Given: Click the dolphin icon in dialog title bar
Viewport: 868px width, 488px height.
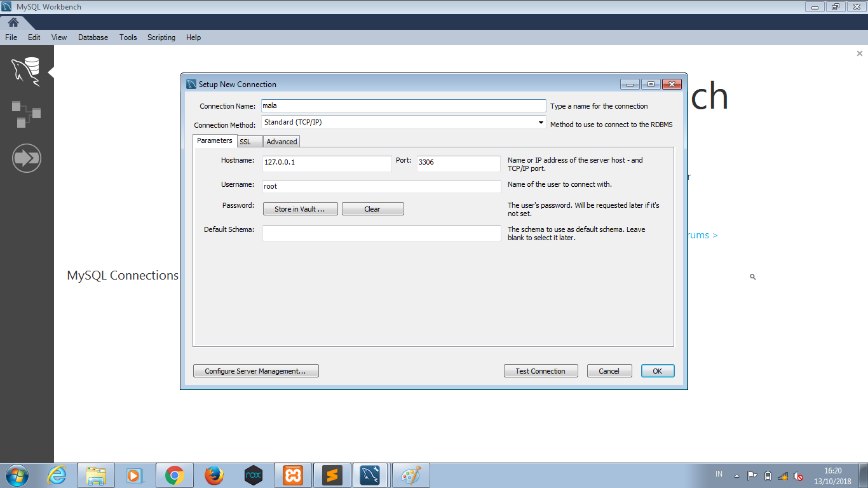Looking at the screenshot, I should click(191, 84).
